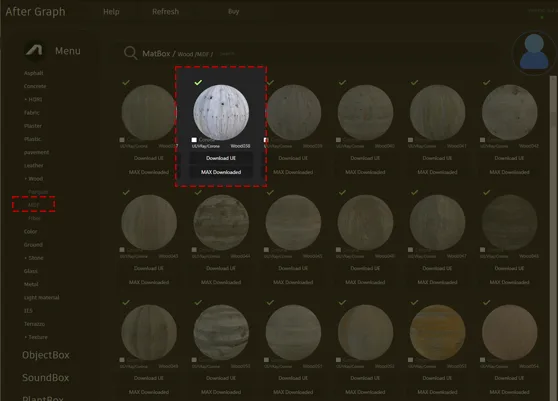Select the Plaster category
The width and height of the screenshot is (558, 401).
33,126
